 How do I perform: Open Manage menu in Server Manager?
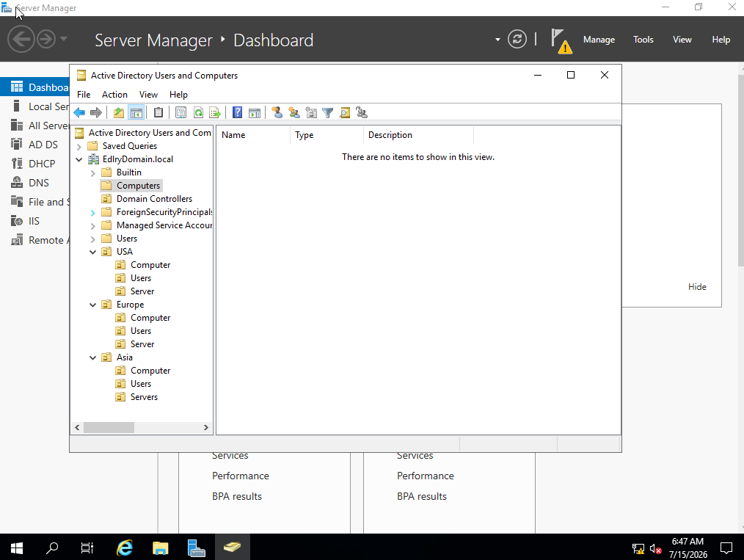pyautogui.click(x=599, y=40)
